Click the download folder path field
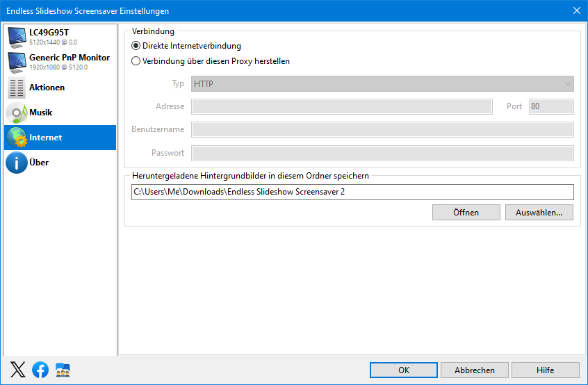Screen dimensions: 588x385 pos(352,192)
